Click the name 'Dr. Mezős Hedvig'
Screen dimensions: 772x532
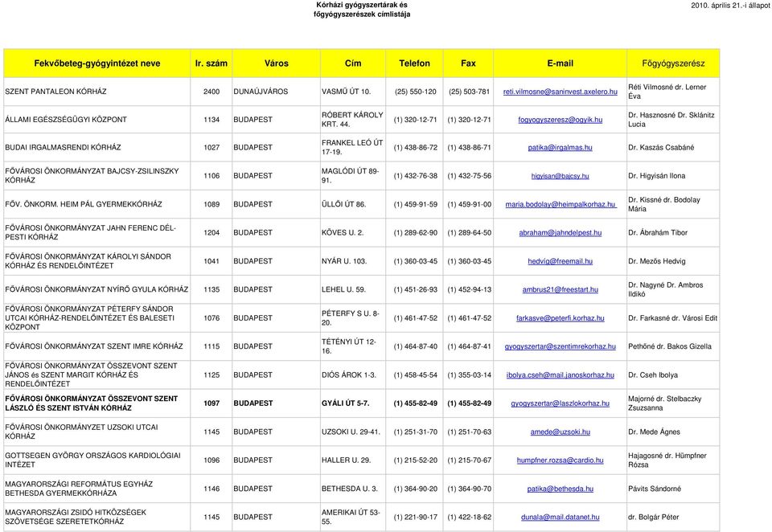tap(656, 261)
